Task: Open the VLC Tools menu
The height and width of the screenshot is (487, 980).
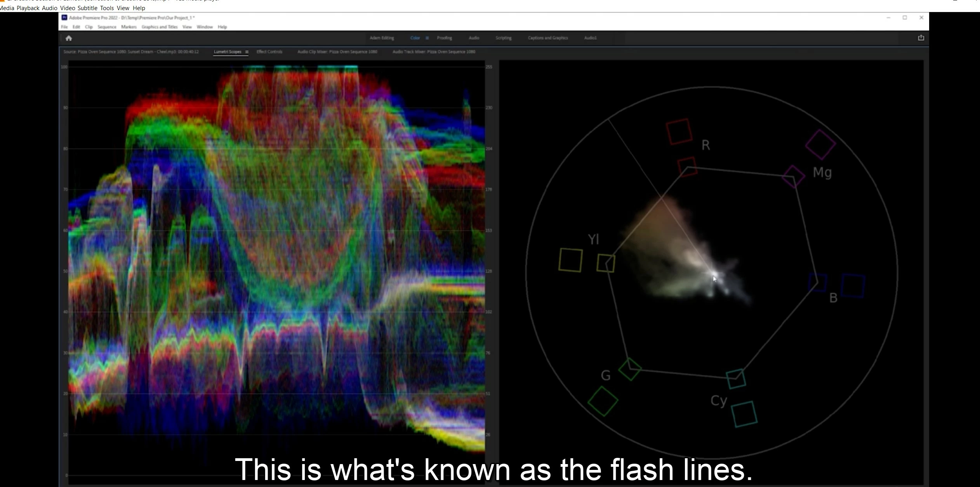Action: [107, 8]
